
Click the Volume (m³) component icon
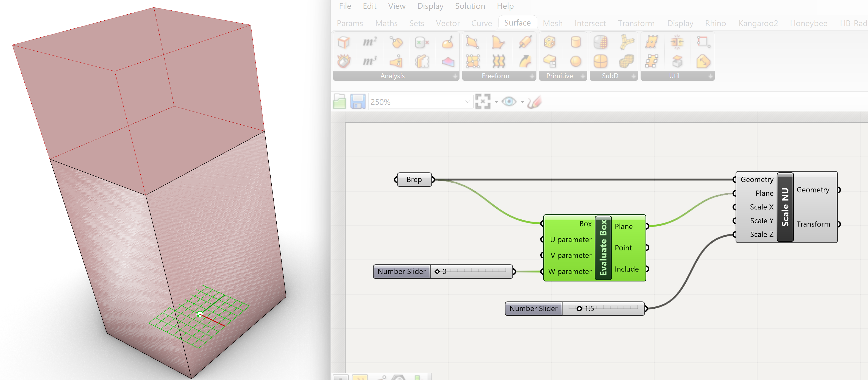[x=370, y=61]
